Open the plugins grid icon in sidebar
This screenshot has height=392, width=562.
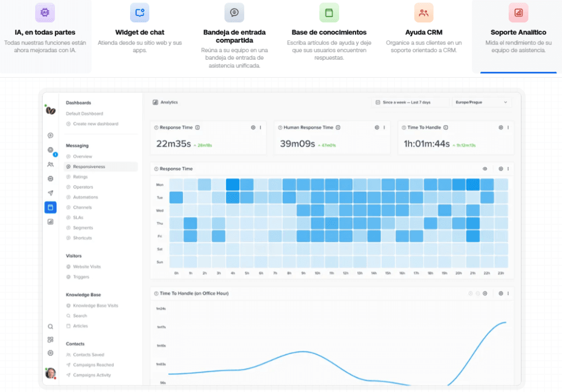50,339
